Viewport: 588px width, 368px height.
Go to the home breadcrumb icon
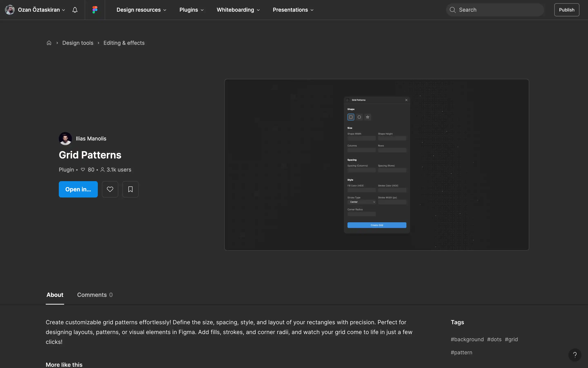49,43
